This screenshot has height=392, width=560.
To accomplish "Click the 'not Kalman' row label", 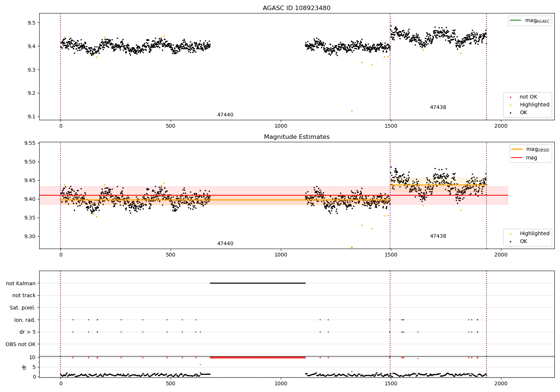I will tap(21, 283).
